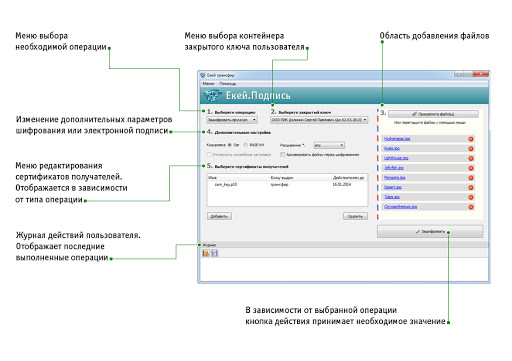512x361 pixels.
Task: Click the Удалить certificate button
Action: click(x=355, y=216)
